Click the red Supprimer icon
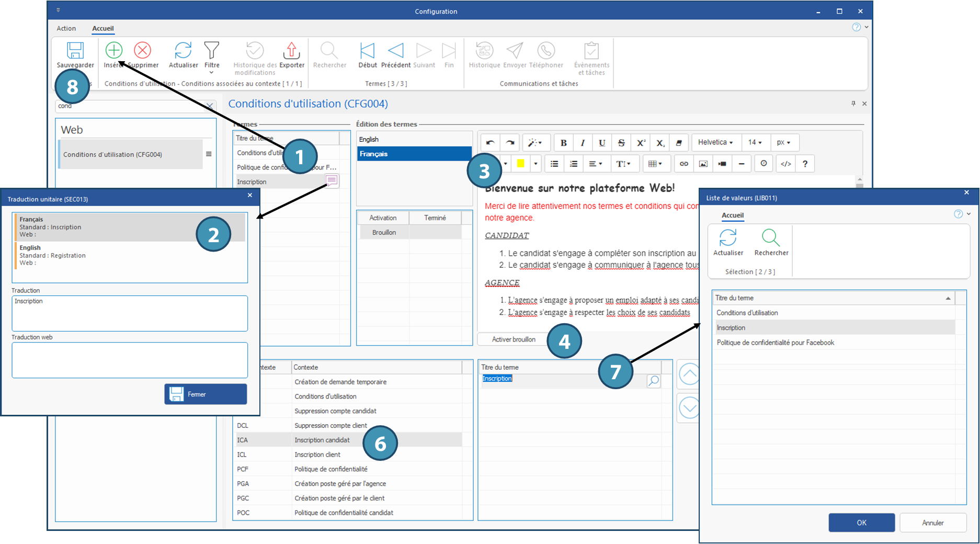Image resolution: width=980 pixels, height=544 pixels. pos(142,51)
